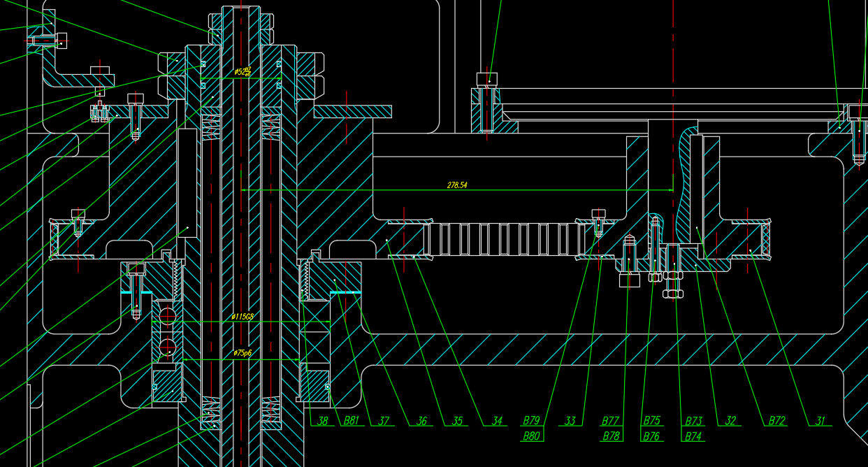The image size is (868, 467).
Task: Select the B74 callout label
Action: (693, 436)
